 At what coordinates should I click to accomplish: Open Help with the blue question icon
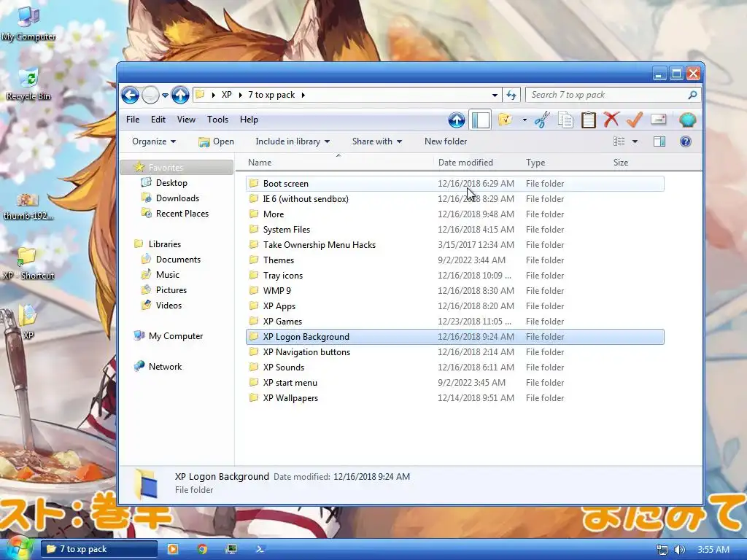tap(686, 141)
